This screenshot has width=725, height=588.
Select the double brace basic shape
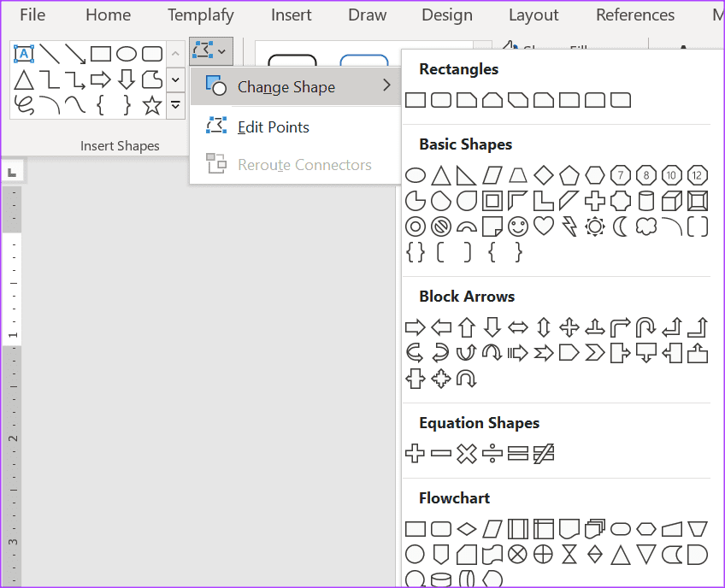416,252
